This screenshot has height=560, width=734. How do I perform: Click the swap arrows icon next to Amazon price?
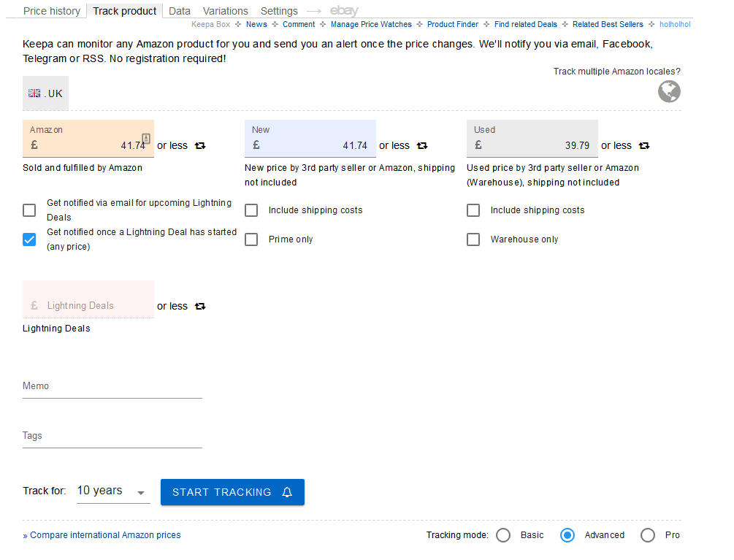[200, 146]
